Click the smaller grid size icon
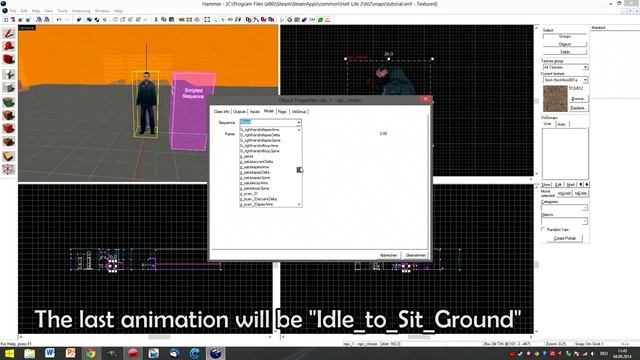This screenshot has width=640, height=360. pos(20,20)
